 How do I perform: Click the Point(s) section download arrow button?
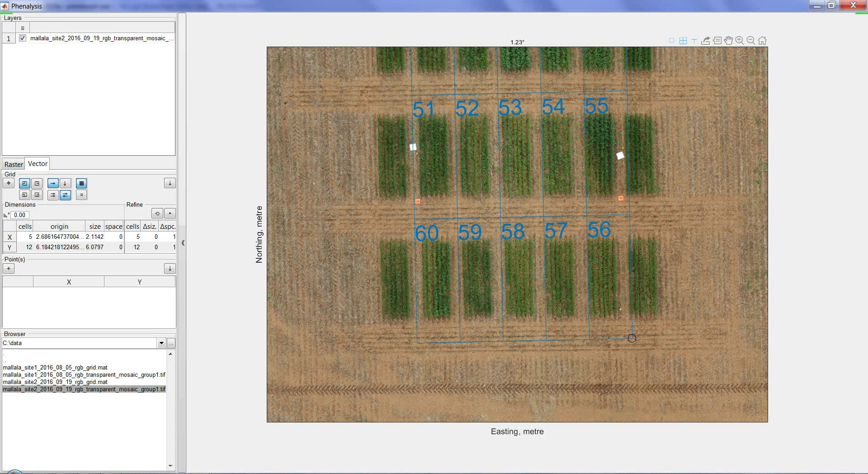pos(170,269)
